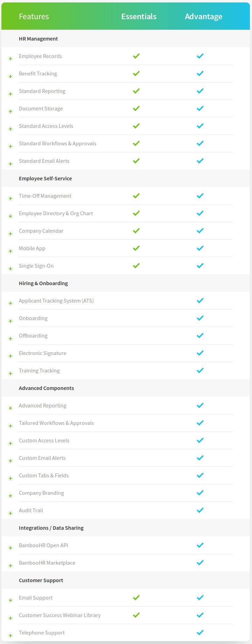This screenshot has width=252, height=644.
Task: Click the green checkmark for Email Support
Action: (x=136, y=598)
